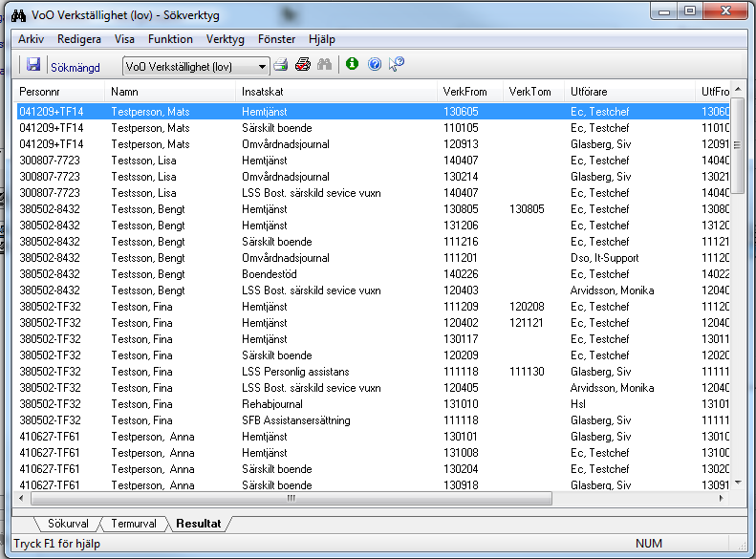The width and height of the screenshot is (756, 559).
Task: Sort by Personnr column header
Action: 59,92
